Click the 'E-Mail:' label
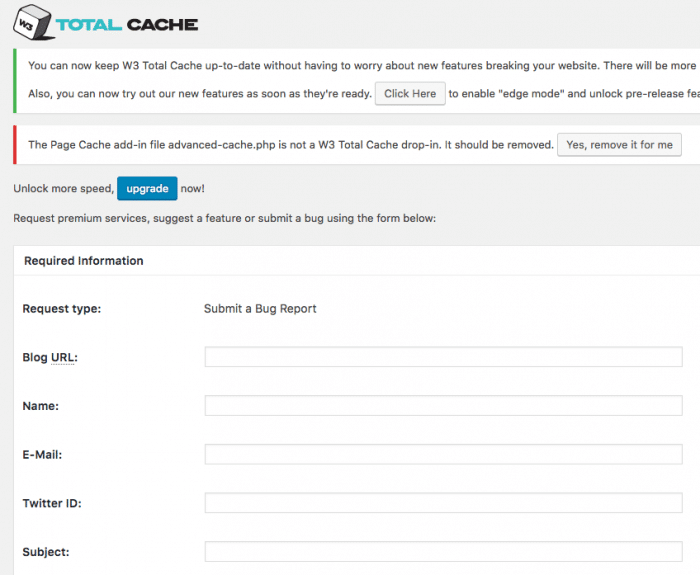The height and width of the screenshot is (575, 700). point(42,455)
